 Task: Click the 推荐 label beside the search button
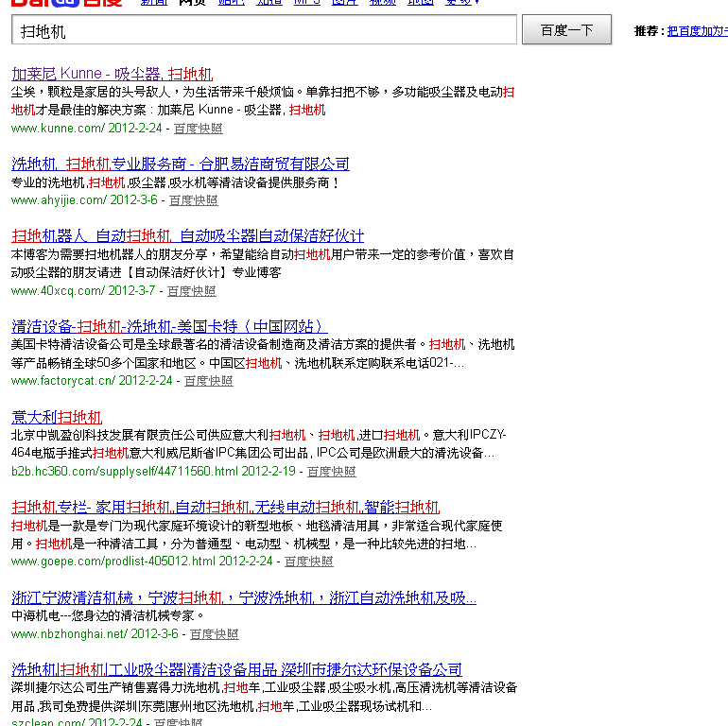[x=650, y=31]
